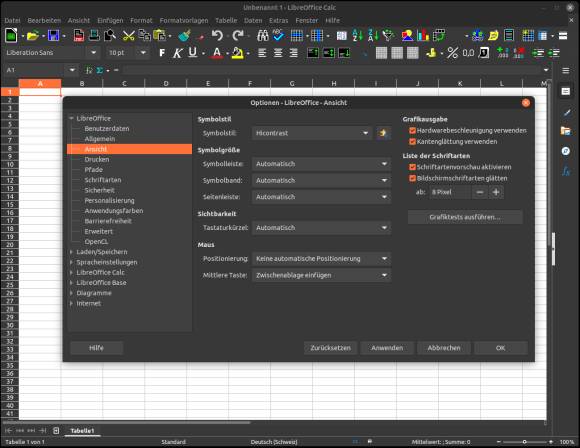Create a new spreadsheet document
Image resolution: width=580 pixels, height=448 pixels.
click(11, 36)
